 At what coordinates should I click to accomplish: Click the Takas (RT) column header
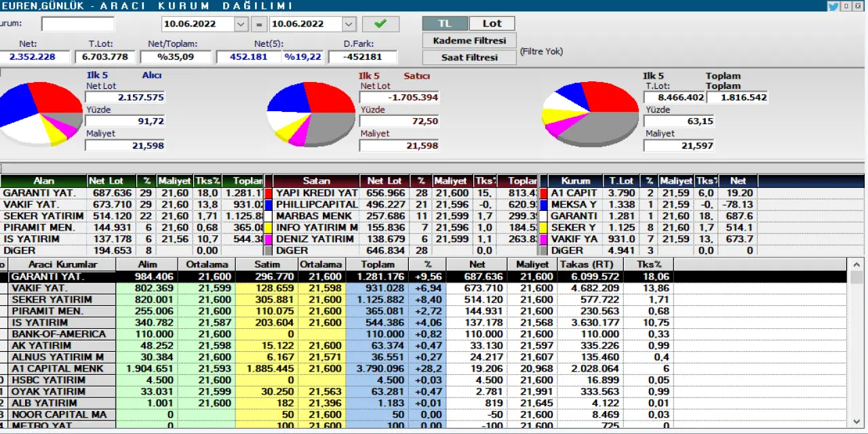tap(587, 264)
